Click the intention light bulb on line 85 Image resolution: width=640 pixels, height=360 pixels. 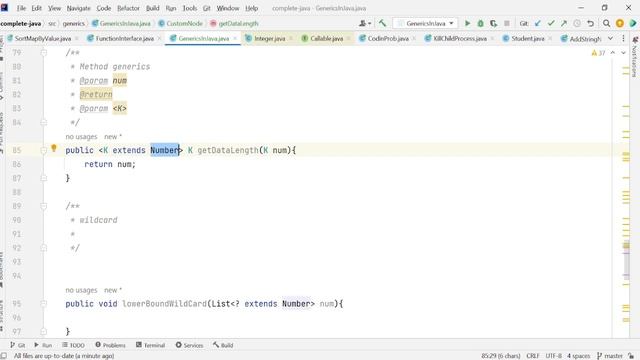(x=53, y=148)
